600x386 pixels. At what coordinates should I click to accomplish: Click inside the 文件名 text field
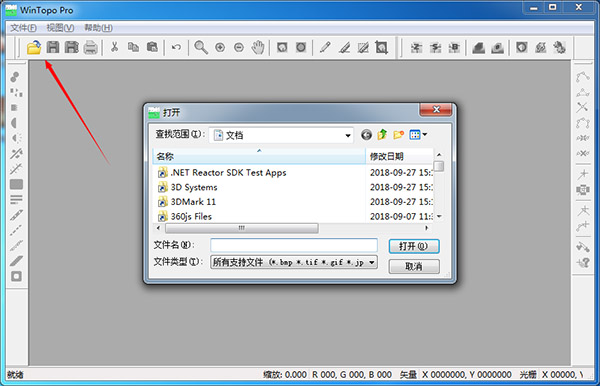point(294,245)
